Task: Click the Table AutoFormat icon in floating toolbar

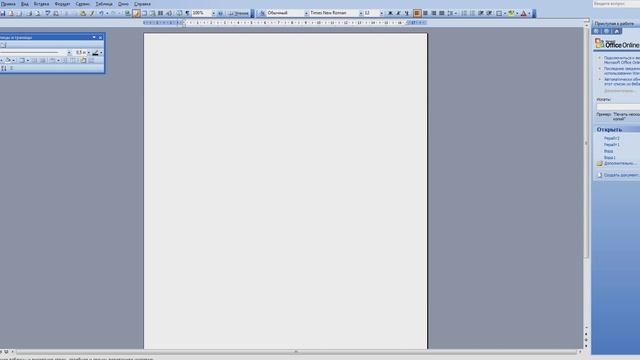Action: coord(83,60)
